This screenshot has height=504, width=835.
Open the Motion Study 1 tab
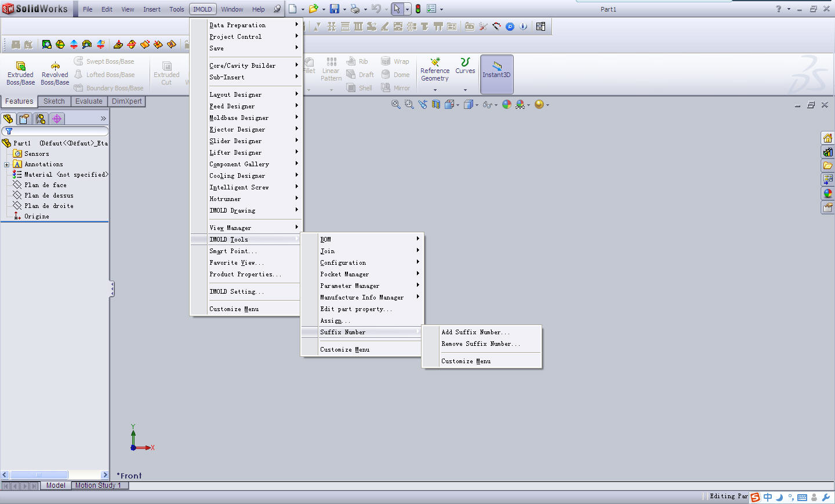(x=98, y=485)
